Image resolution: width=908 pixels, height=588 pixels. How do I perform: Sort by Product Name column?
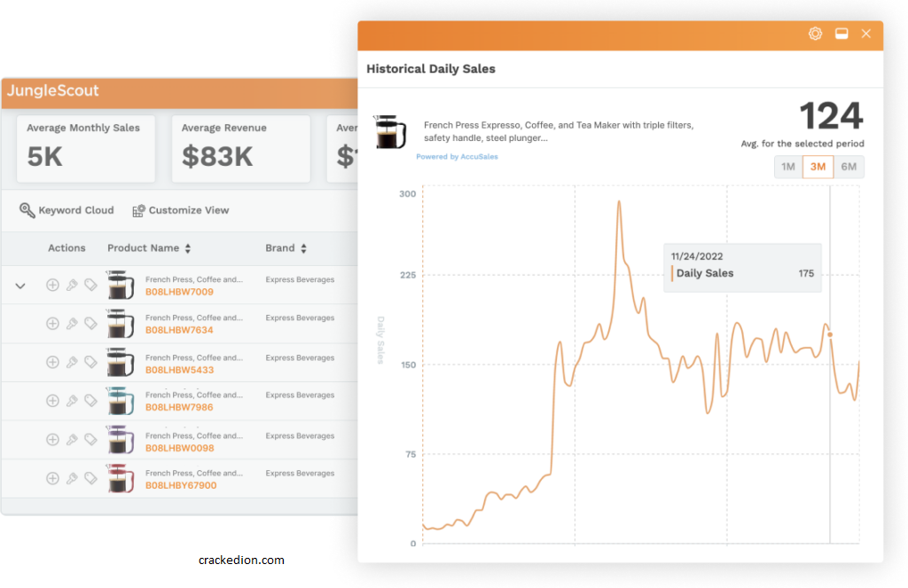tap(149, 248)
